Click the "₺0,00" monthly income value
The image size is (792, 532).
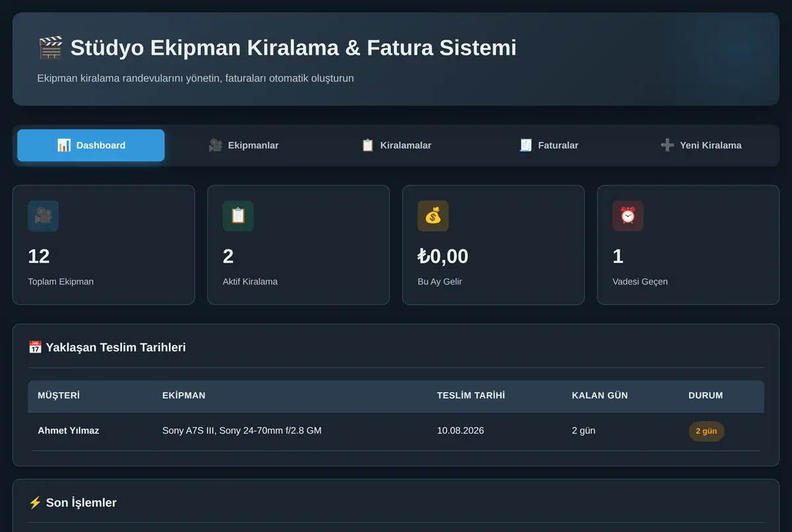point(443,256)
